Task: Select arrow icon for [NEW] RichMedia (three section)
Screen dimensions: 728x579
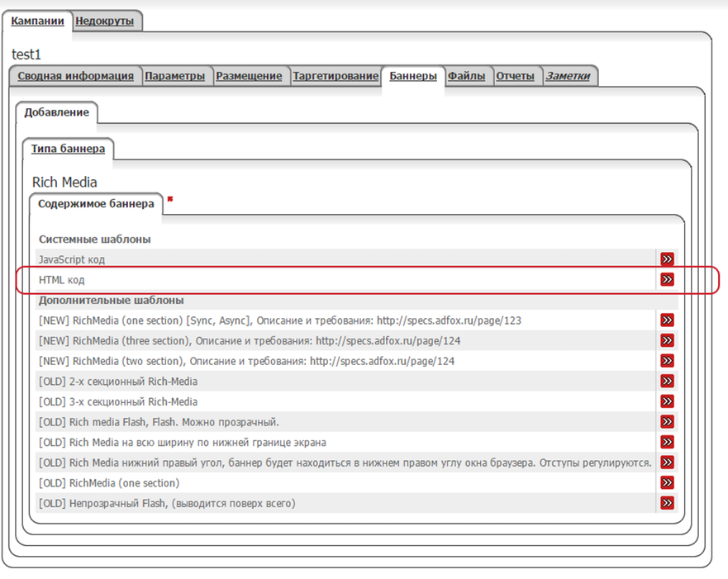Action: (x=667, y=340)
